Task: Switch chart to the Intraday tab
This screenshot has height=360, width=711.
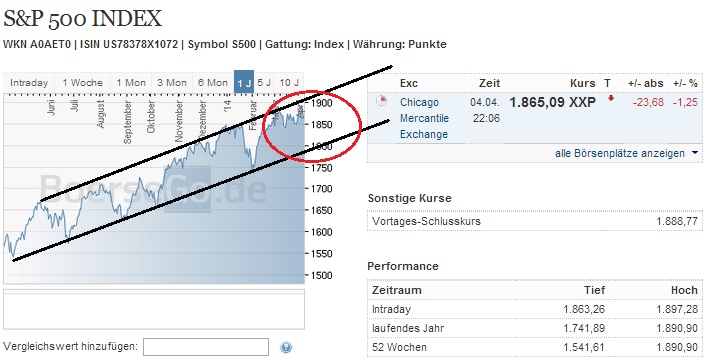Action: 29,83
